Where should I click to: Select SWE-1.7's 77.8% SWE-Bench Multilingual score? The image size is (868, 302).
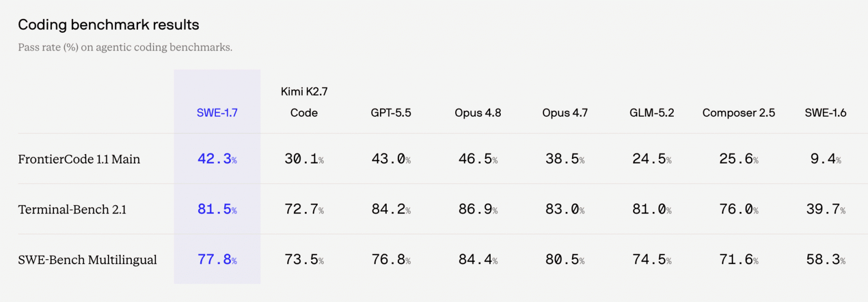217,260
